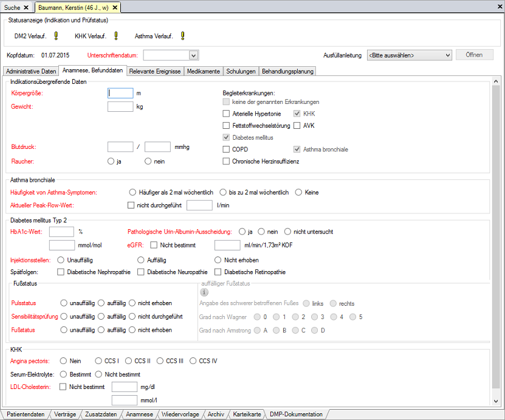The image size is (505, 420).
Task: Click the Körpergröße input field
Action: tap(120, 93)
